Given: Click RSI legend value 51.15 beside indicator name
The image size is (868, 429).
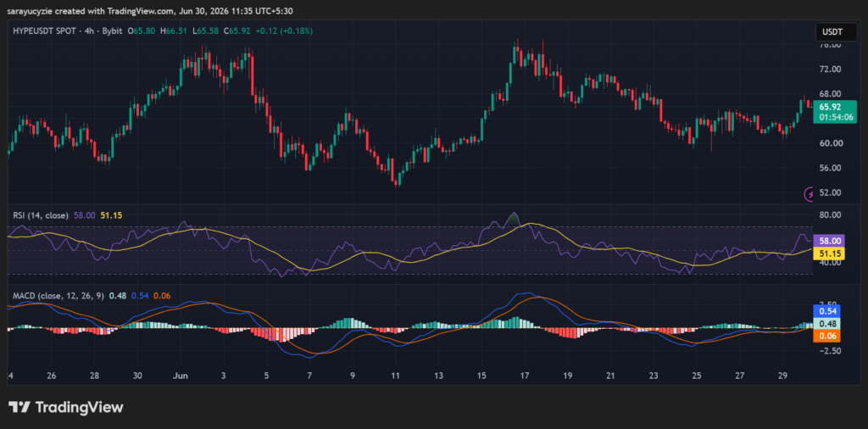Looking at the screenshot, I should (110, 215).
